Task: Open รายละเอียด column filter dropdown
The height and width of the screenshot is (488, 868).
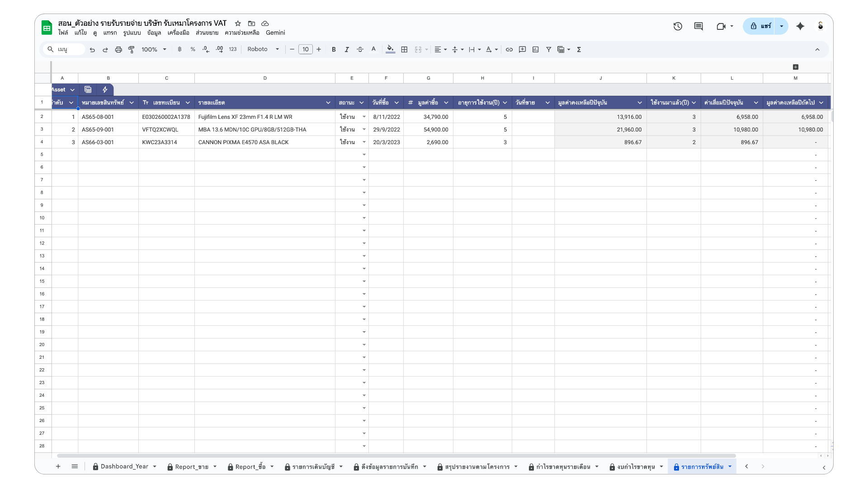Action: click(328, 103)
